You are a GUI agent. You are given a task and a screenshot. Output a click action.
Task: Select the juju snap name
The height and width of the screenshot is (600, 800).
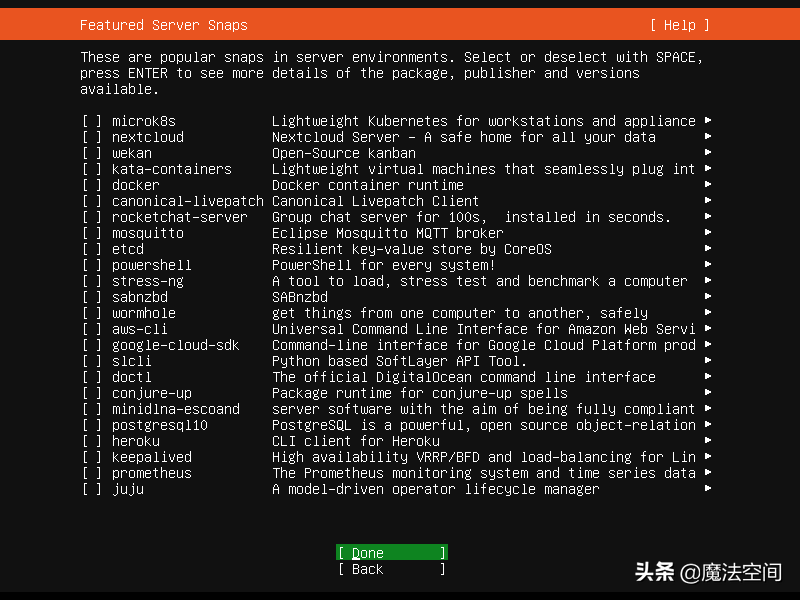(x=128, y=489)
